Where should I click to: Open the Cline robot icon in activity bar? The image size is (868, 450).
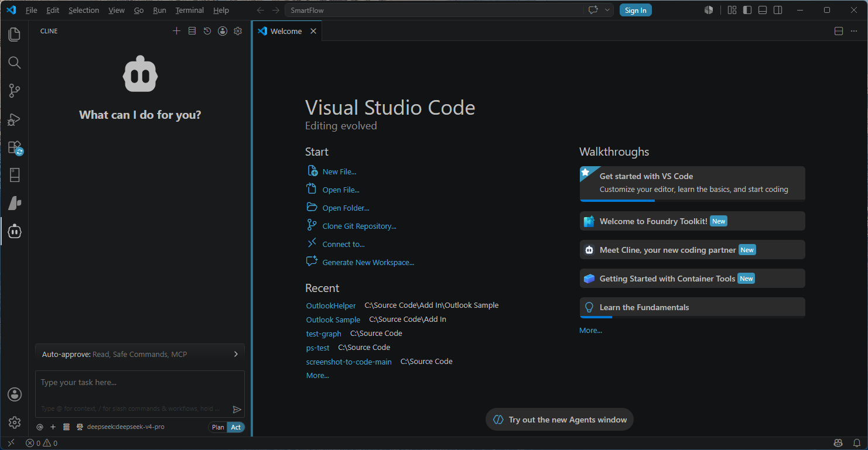pyautogui.click(x=14, y=232)
